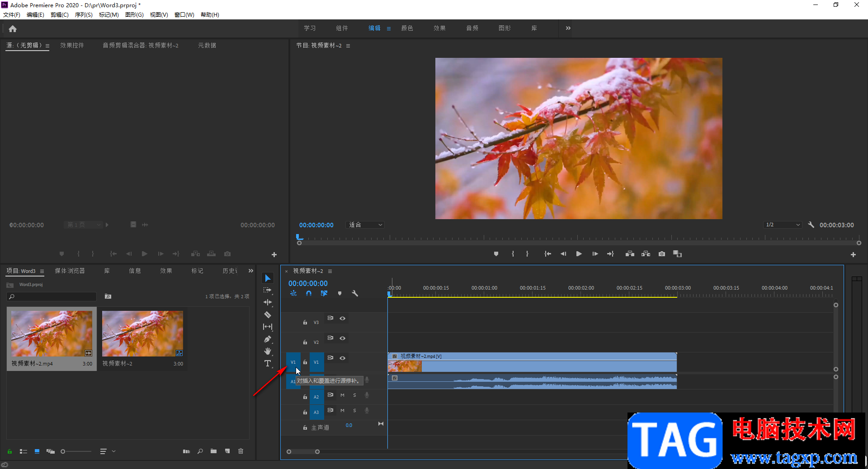This screenshot has height=469, width=868.
Task: Add marker in program monitor
Action: point(496,254)
